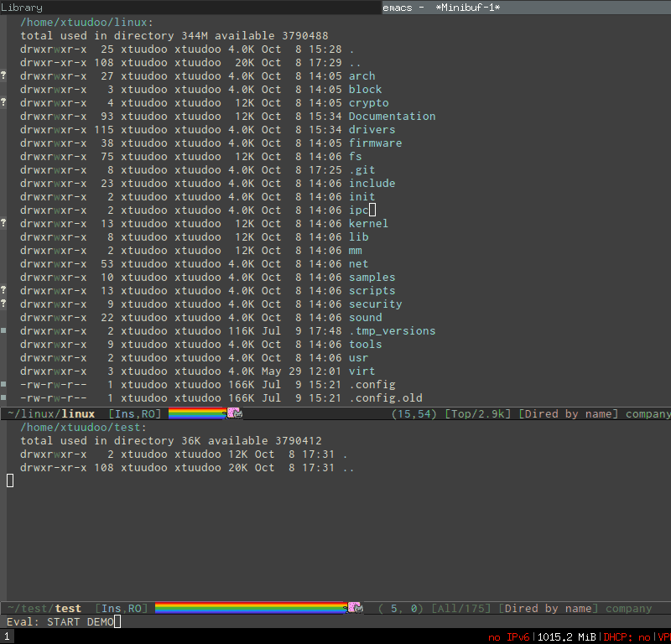671x644 pixels.
Task: Click the Nyan Cat icon on the test mode line
Action: [355, 608]
